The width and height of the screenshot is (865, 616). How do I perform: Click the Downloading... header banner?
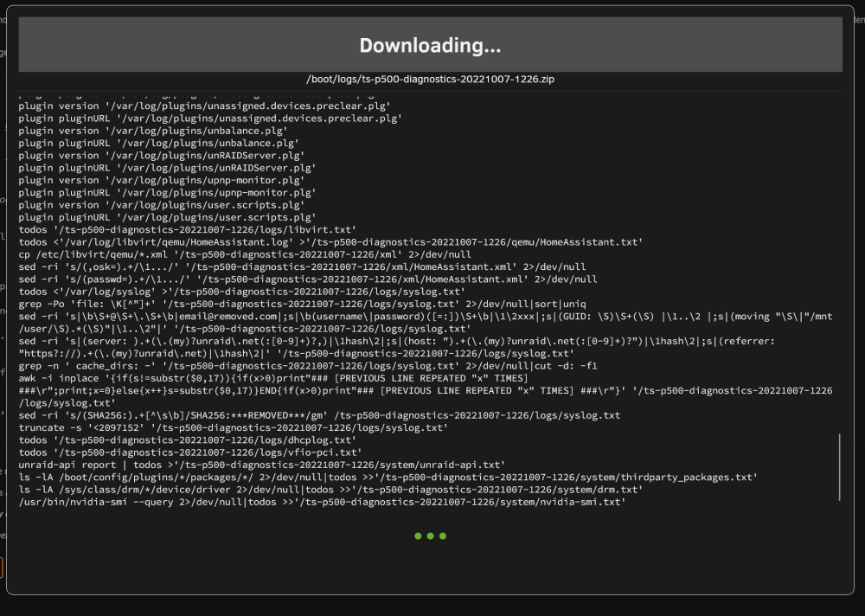(x=430, y=44)
